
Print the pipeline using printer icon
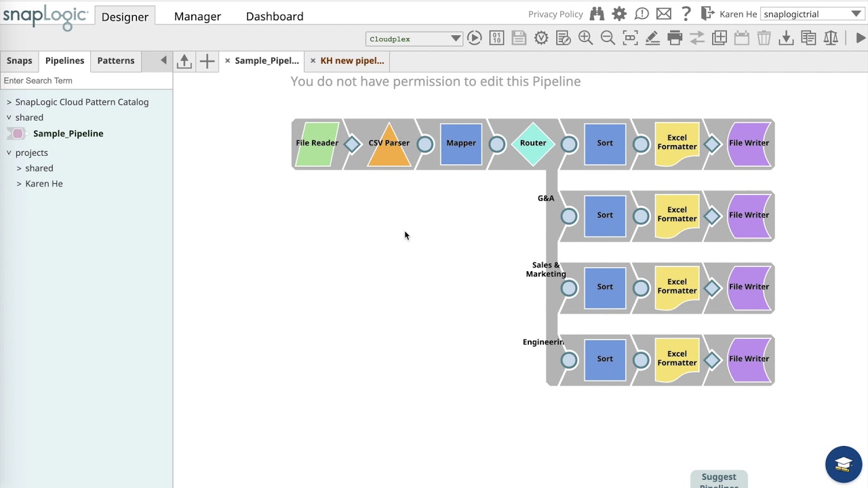[675, 38]
